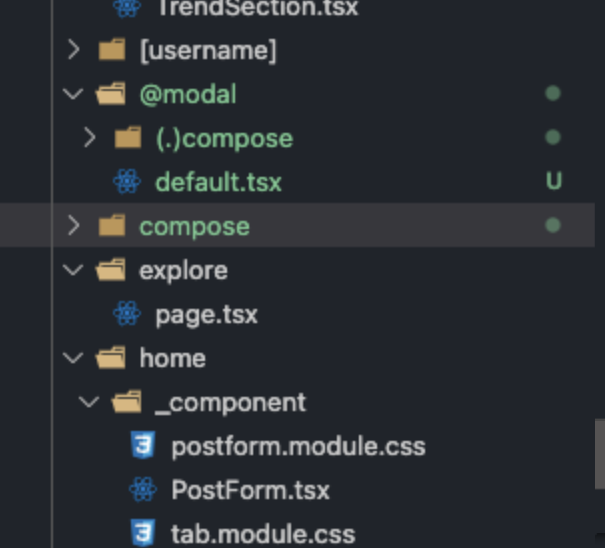Viewport: 605px width, 548px height.
Task: Expand the [username] folder chevron
Action: click(x=73, y=49)
